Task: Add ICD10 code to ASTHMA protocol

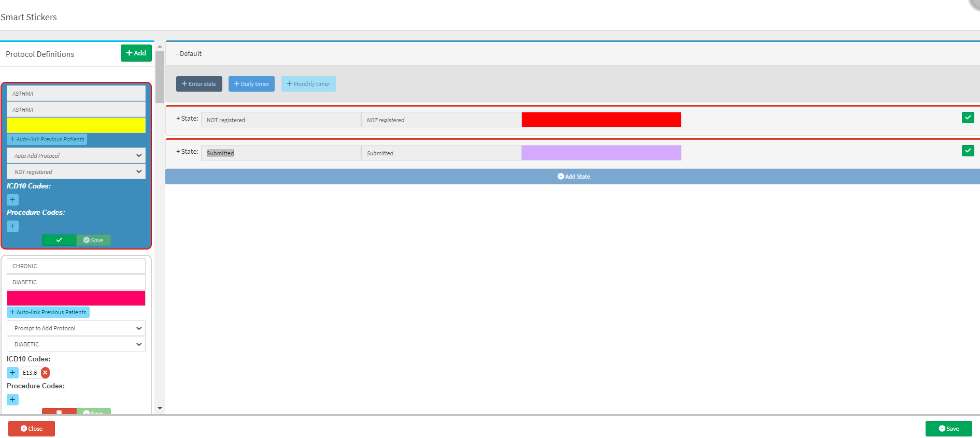Action: point(12,200)
